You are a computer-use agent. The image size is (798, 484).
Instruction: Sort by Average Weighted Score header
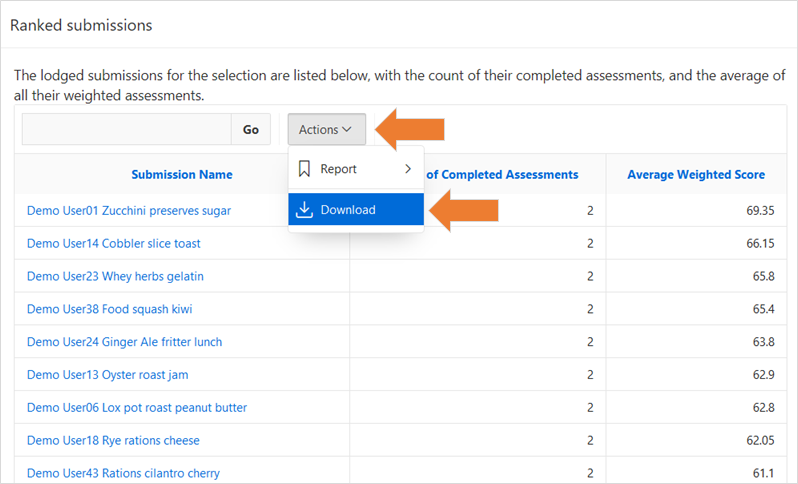[696, 175]
